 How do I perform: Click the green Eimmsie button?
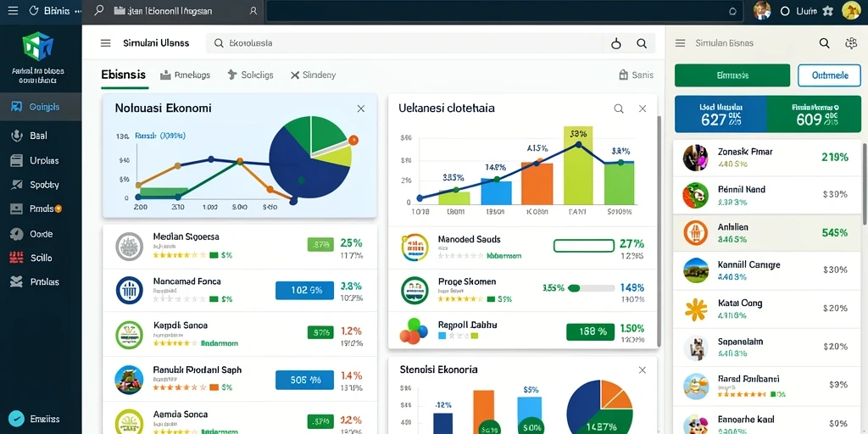tap(732, 75)
